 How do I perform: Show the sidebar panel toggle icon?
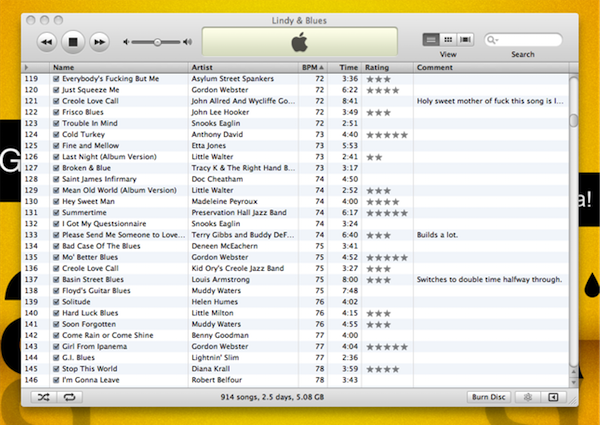(553, 397)
